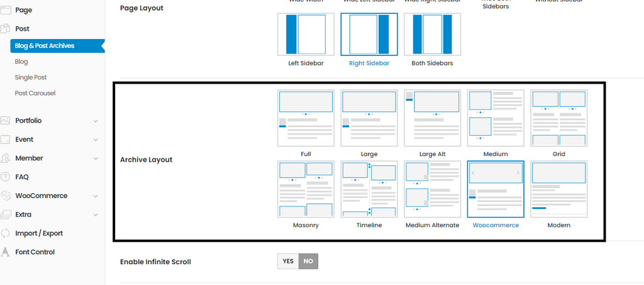Screen dimensions: 644x285
Task: Open Import / Export settings label
Action: [39, 233]
